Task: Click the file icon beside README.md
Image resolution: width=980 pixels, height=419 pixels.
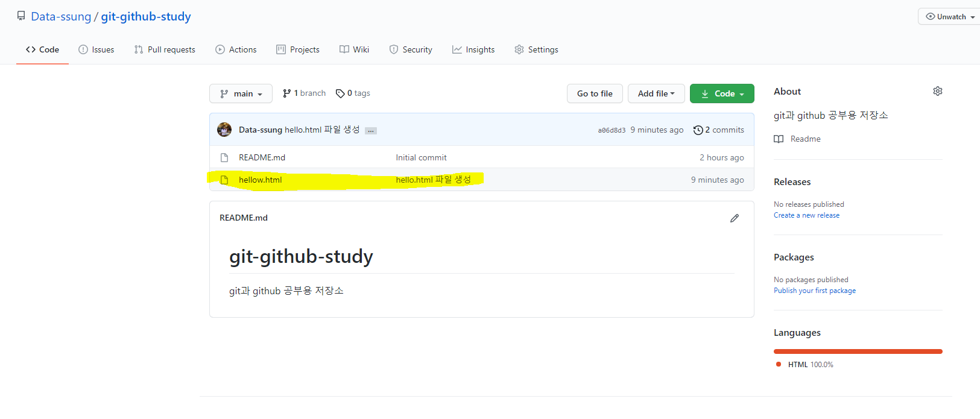Action: (x=224, y=157)
